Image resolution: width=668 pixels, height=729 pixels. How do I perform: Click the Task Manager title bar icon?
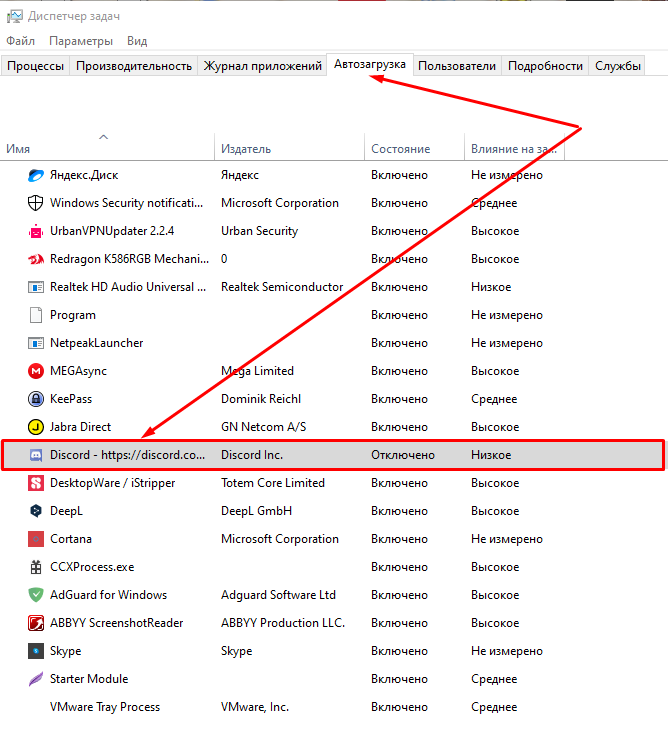click(14, 16)
